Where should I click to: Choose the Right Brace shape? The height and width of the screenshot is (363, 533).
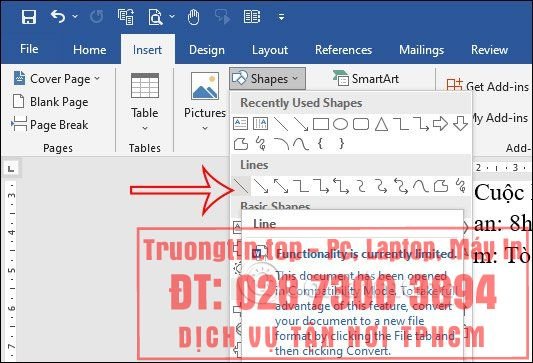pos(341,144)
